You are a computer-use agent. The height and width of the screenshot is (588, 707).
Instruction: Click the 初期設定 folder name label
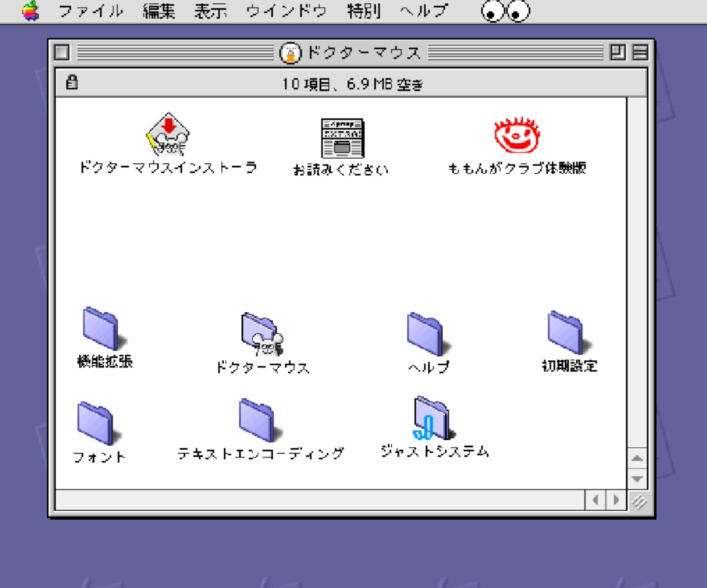click(x=569, y=365)
